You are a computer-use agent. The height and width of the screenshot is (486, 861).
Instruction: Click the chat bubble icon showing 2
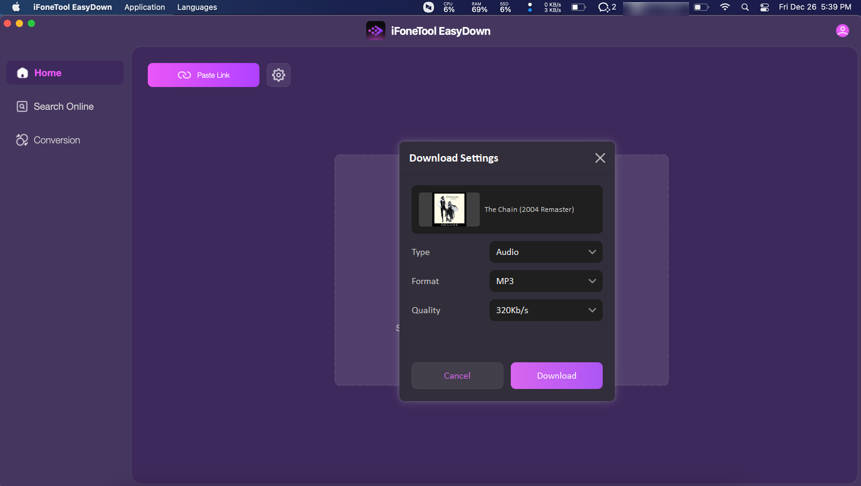point(607,7)
